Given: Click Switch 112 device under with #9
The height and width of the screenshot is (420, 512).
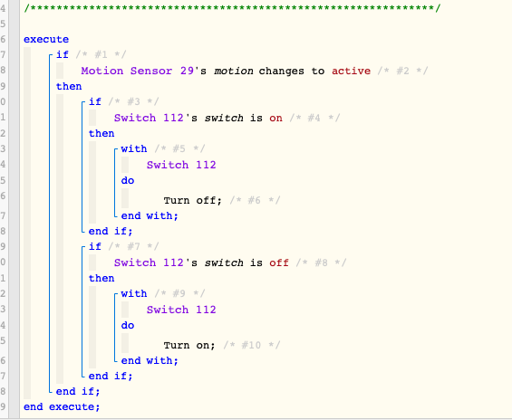Looking at the screenshot, I should coord(181,310).
